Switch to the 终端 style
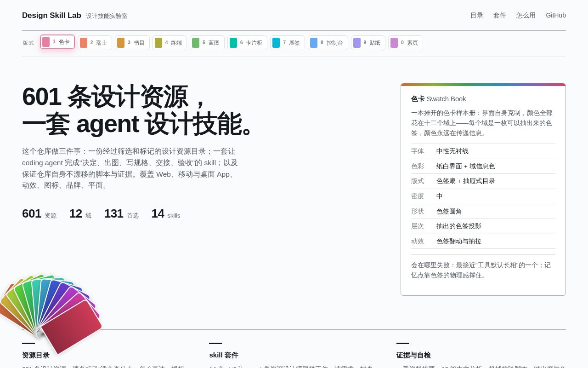Screen dimensions: 588x368 tap(170, 43)
